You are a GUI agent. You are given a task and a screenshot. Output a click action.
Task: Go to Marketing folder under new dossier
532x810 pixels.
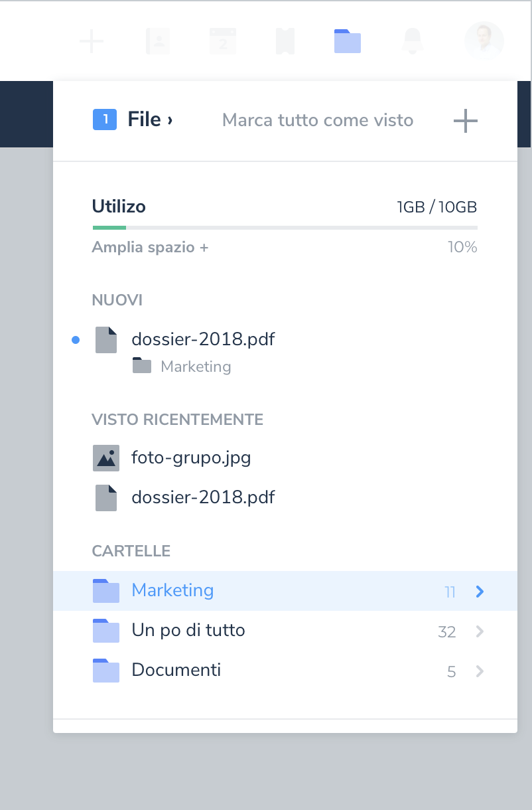pos(196,366)
